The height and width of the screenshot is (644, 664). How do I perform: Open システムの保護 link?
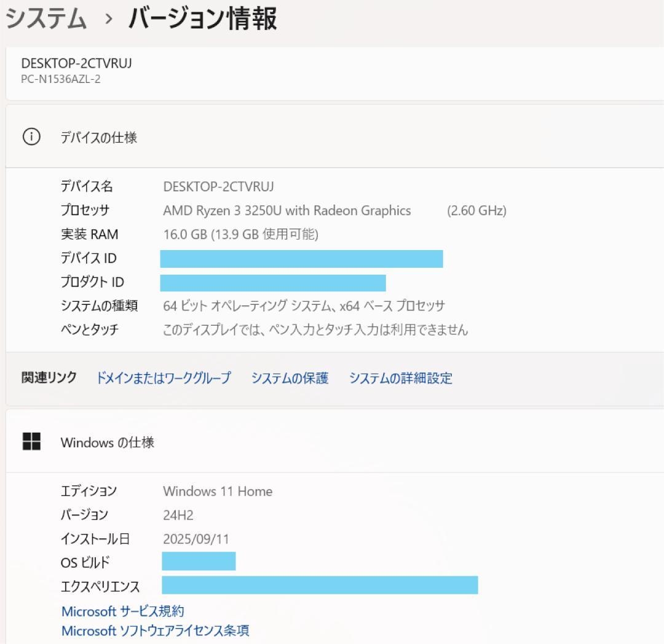(x=290, y=377)
